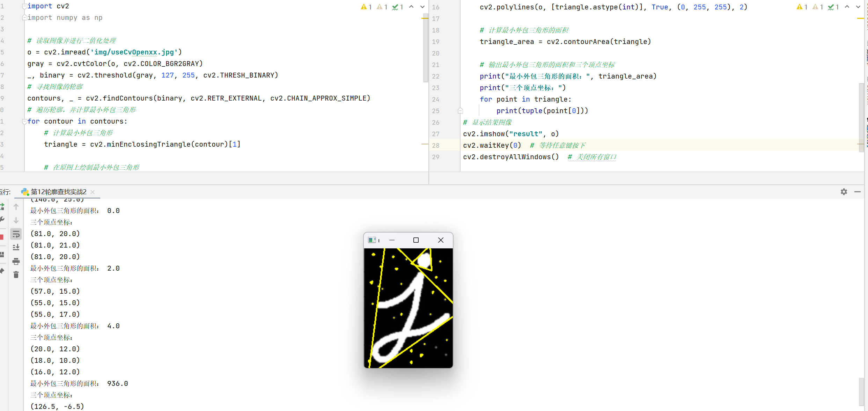
Task: Click the result image in OpenCV window
Action: 408,308
